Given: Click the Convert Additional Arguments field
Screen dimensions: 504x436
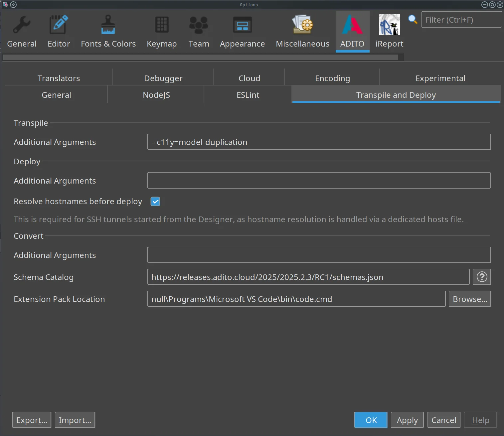Looking at the screenshot, I should pos(319,255).
